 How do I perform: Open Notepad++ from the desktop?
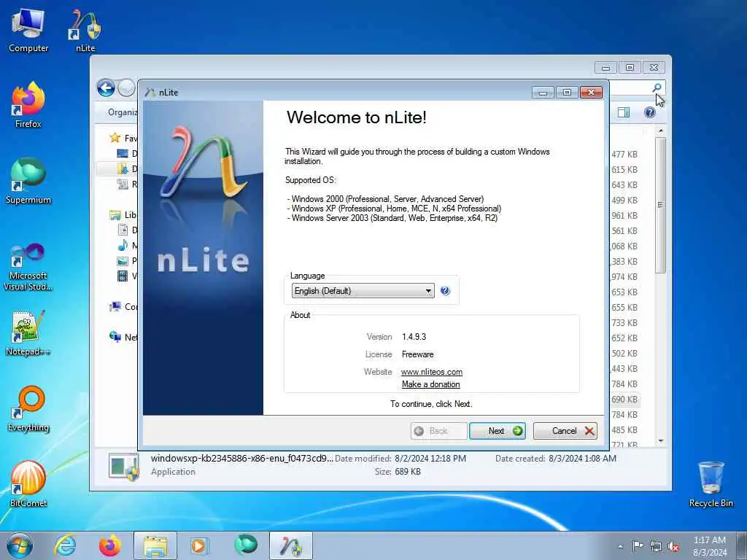coord(28,333)
